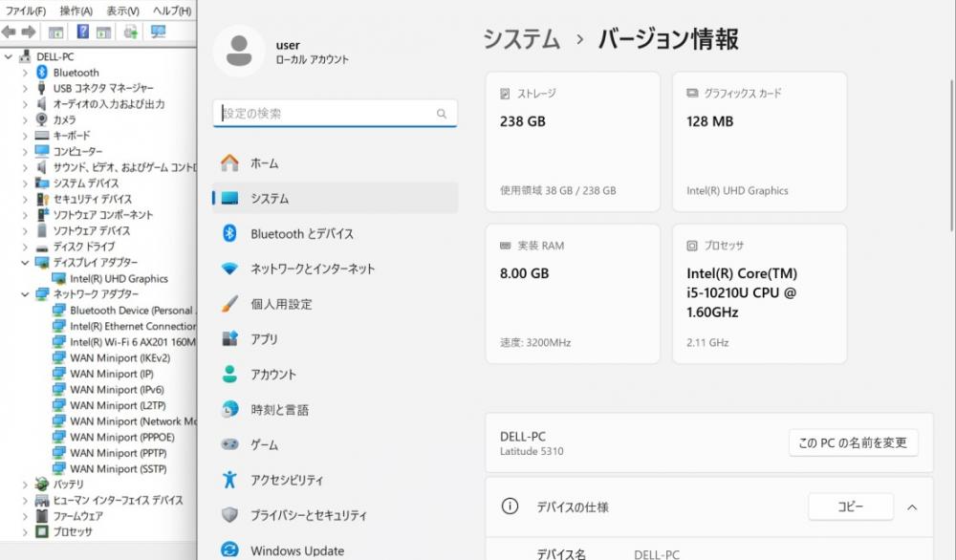Click the コピー button for device specs
956x560 pixels.
point(851,506)
